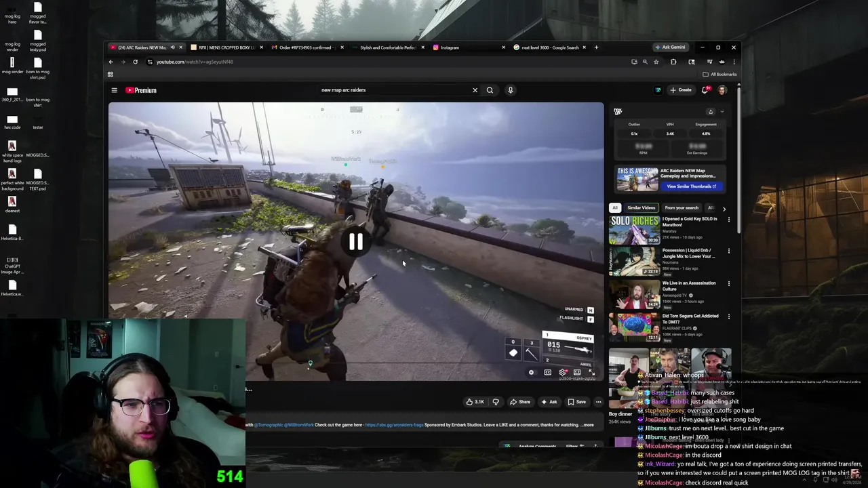
Task: Select the From your search chip
Action: (x=682, y=208)
